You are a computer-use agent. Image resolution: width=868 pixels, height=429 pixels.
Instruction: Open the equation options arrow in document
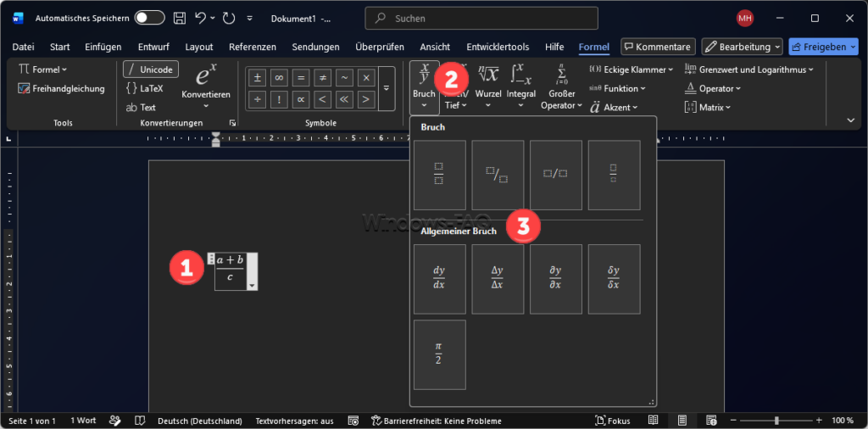(253, 286)
